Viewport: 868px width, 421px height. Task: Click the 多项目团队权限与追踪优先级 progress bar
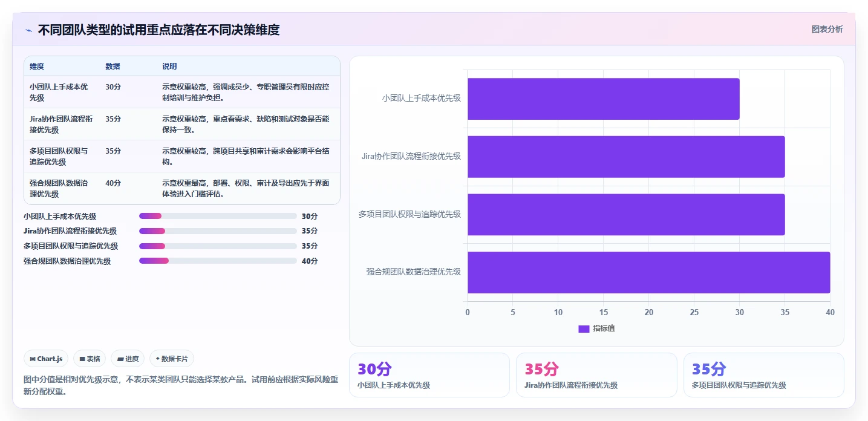click(218, 246)
